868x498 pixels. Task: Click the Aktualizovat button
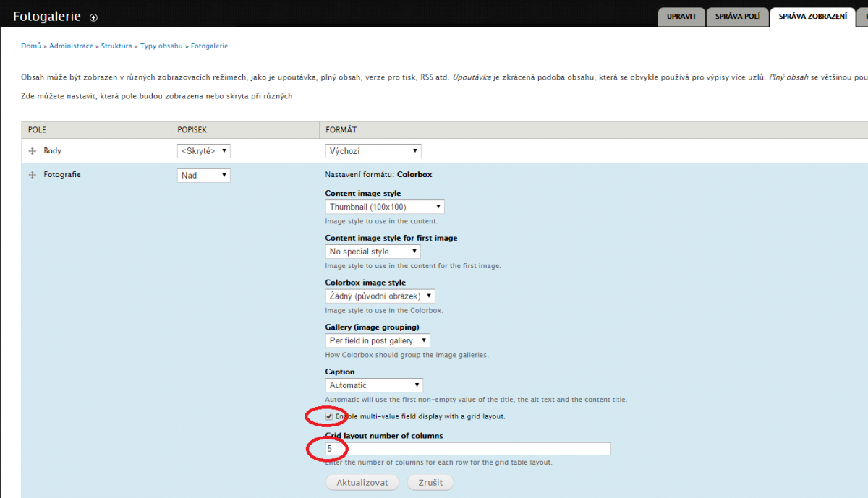[x=362, y=482]
